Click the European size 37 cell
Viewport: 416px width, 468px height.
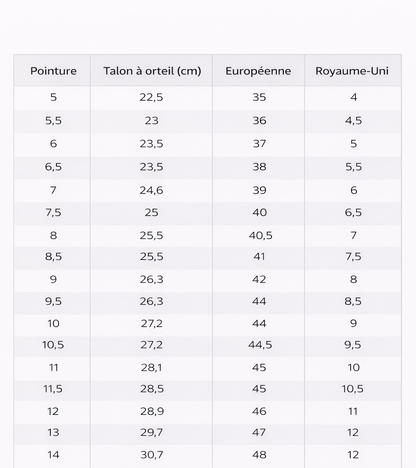[259, 144]
